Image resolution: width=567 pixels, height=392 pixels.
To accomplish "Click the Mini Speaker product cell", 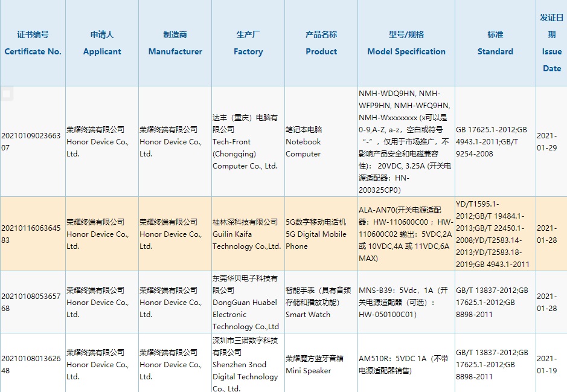I will (310, 364).
